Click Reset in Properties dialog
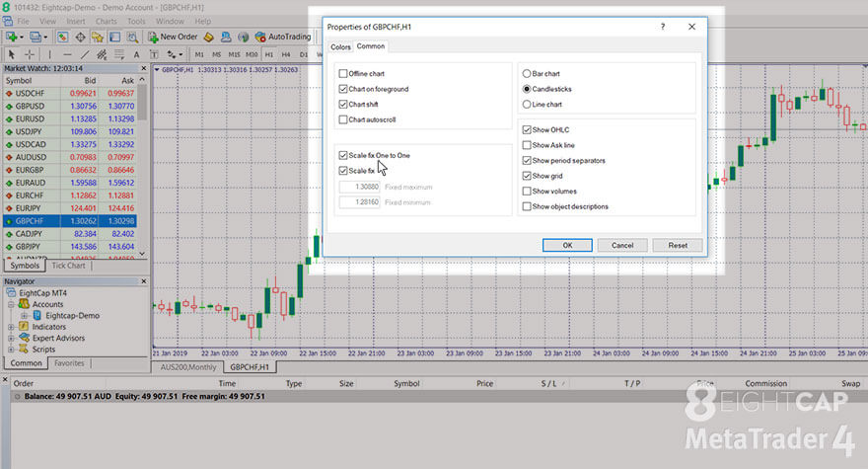Viewport: 868px width, 469px height. pos(678,245)
